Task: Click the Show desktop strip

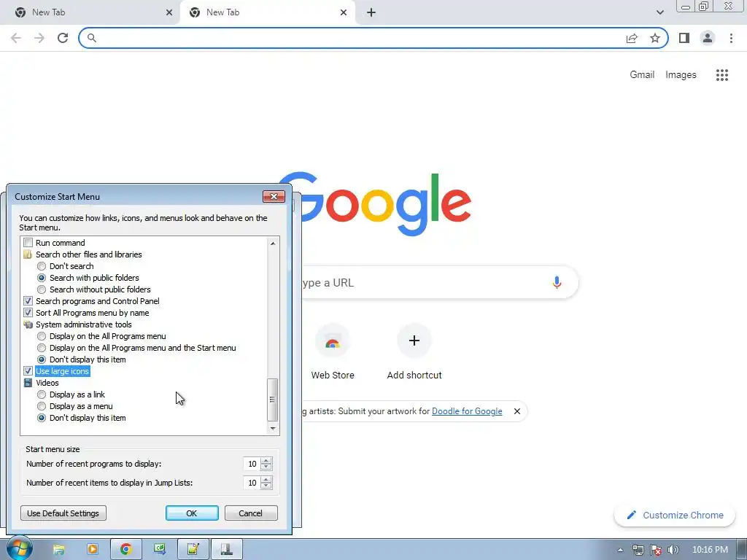Action: coord(742,550)
